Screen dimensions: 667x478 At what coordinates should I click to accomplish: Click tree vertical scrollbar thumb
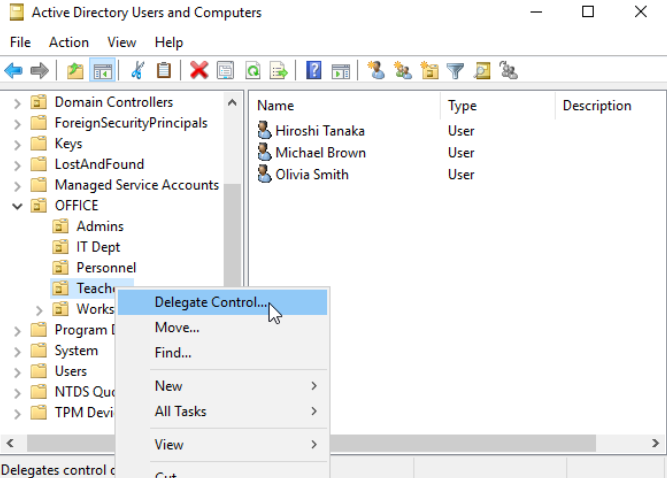[x=232, y=234]
